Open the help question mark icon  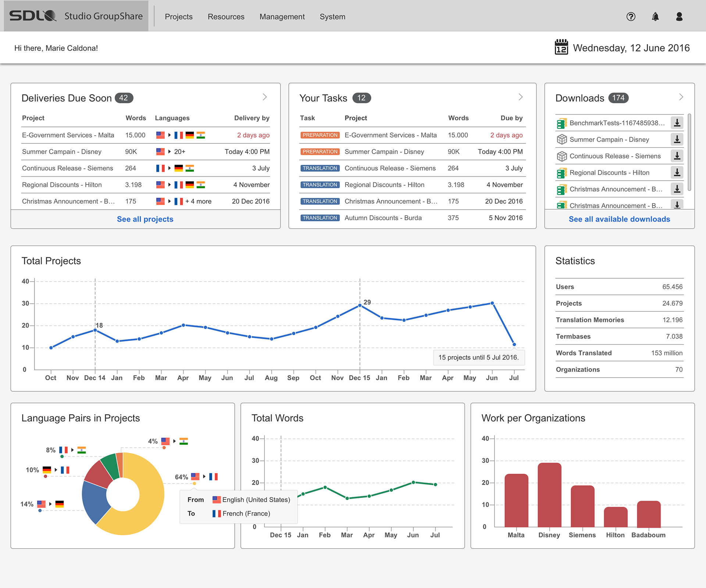(631, 17)
